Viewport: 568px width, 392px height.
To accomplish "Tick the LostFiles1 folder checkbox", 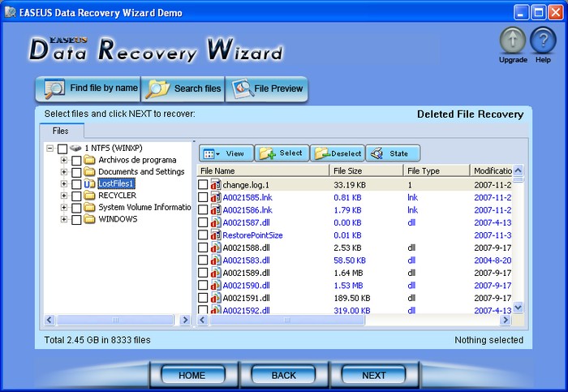I will click(76, 184).
